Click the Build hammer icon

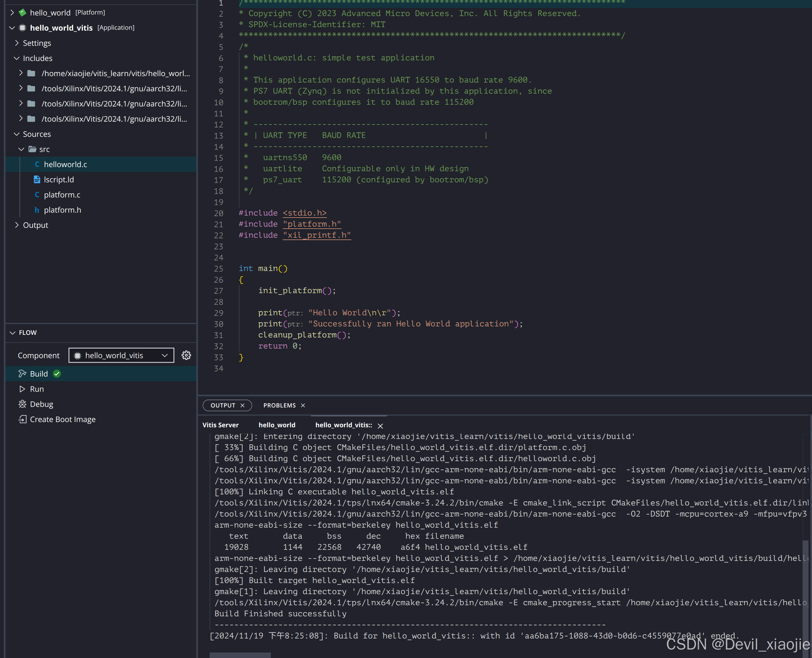click(x=22, y=374)
